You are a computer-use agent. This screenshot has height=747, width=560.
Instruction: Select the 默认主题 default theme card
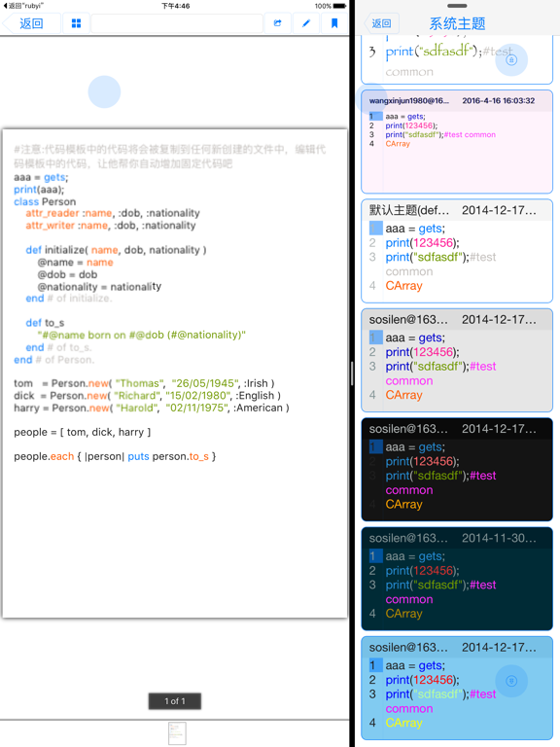coord(457,251)
